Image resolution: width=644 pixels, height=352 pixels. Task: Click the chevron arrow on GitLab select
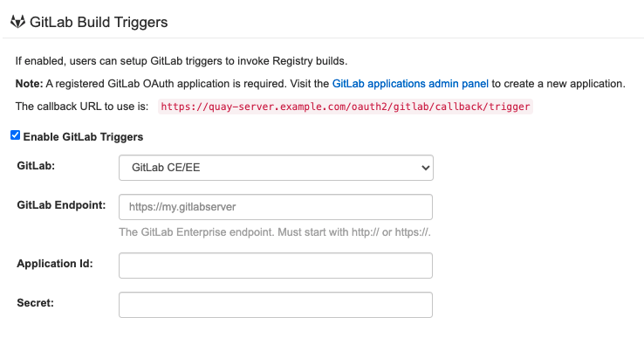point(425,167)
